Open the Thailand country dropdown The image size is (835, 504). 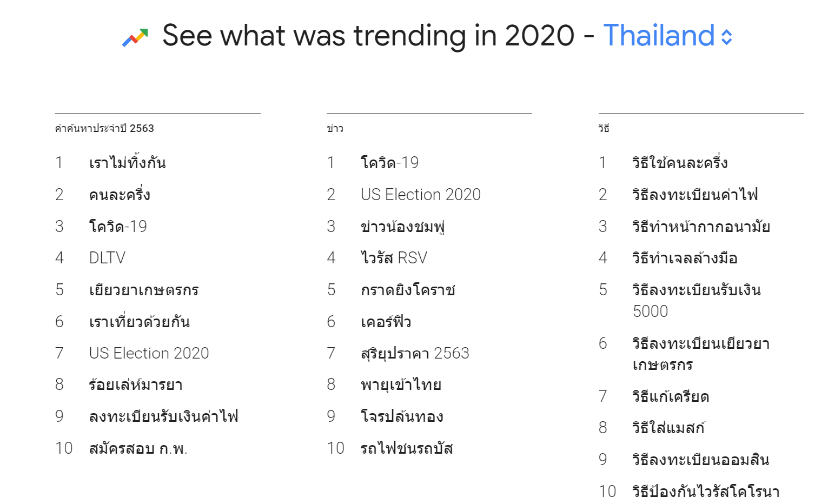coord(659,36)
